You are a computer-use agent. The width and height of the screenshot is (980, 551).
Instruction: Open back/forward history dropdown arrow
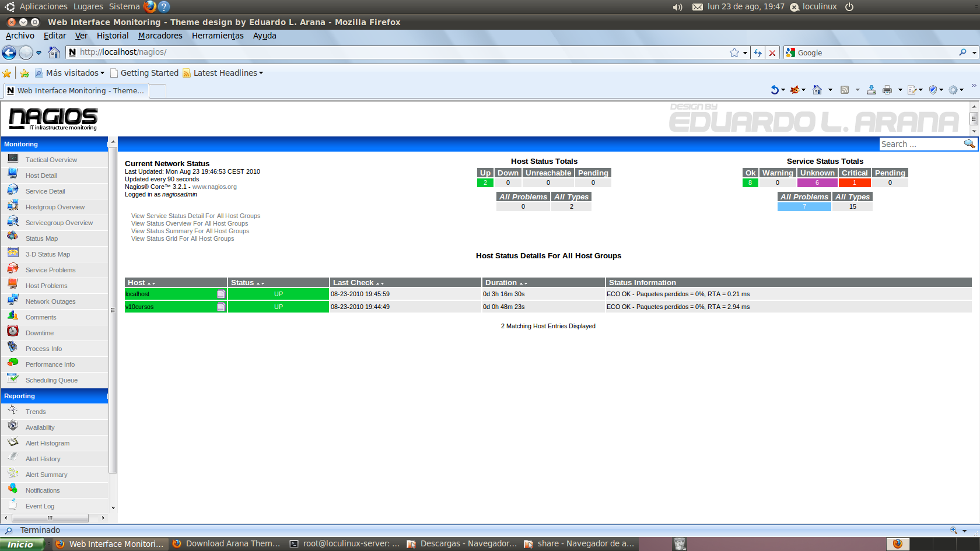39,53
